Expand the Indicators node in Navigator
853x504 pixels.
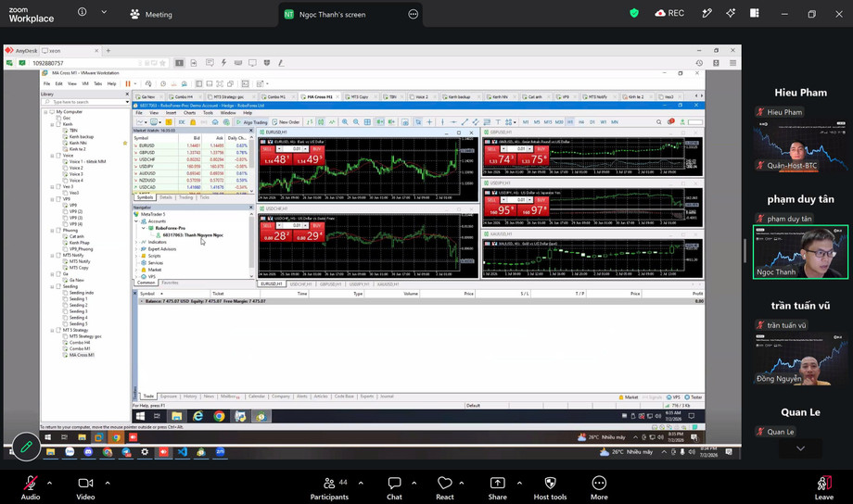pos(136,242)
